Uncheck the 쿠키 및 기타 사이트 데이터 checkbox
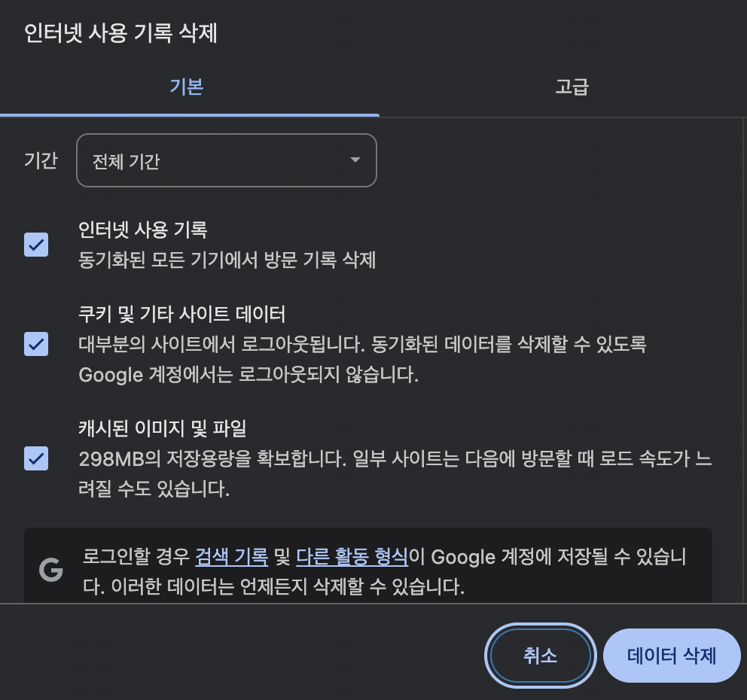This screenshot has width=747, height=700. (x=36, y=344)
